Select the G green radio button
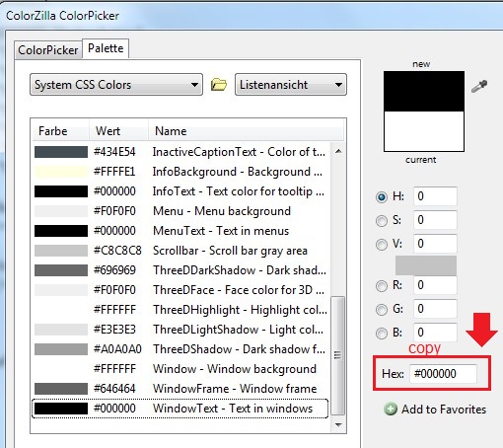Viewport: 503px width, 448px height. click(382, 310)
